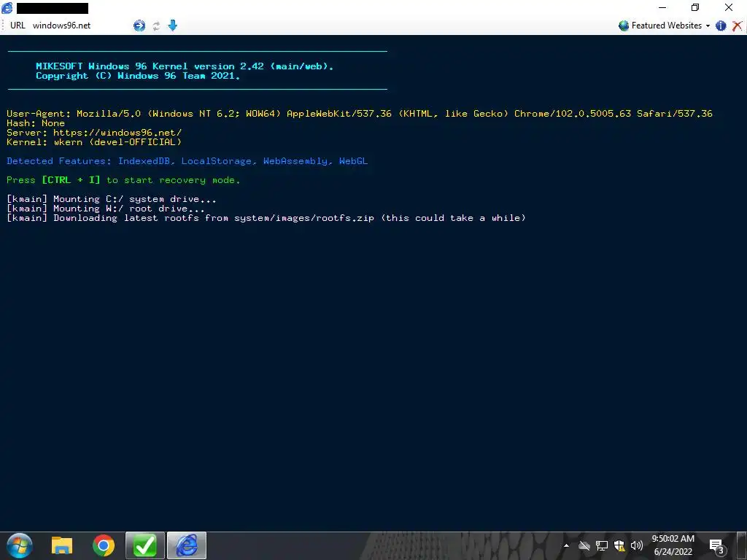Open the notification center icon
The width and height of the screenshot is (747, 560).
click(717, 546)
